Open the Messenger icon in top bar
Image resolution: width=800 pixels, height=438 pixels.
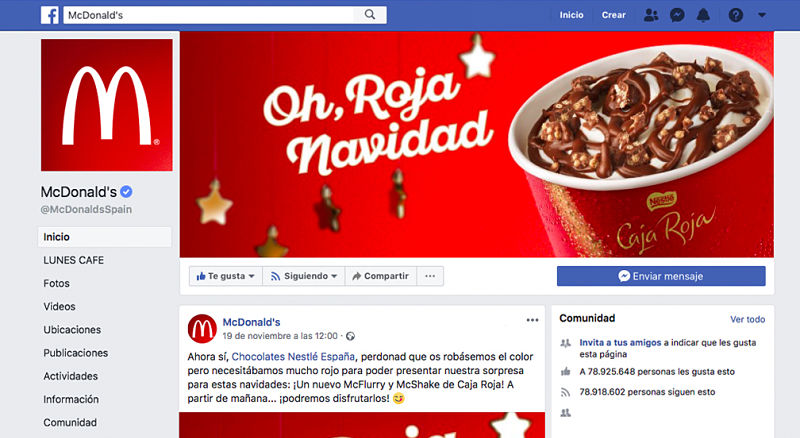[677, 15]
